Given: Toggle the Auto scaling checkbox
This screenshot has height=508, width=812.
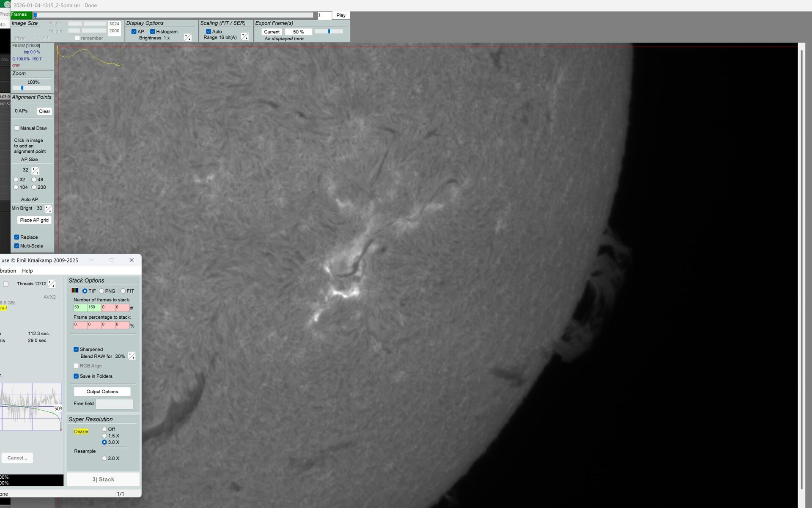Looking at the screenshot, I should pyautogui.click(x=208, y=32).
